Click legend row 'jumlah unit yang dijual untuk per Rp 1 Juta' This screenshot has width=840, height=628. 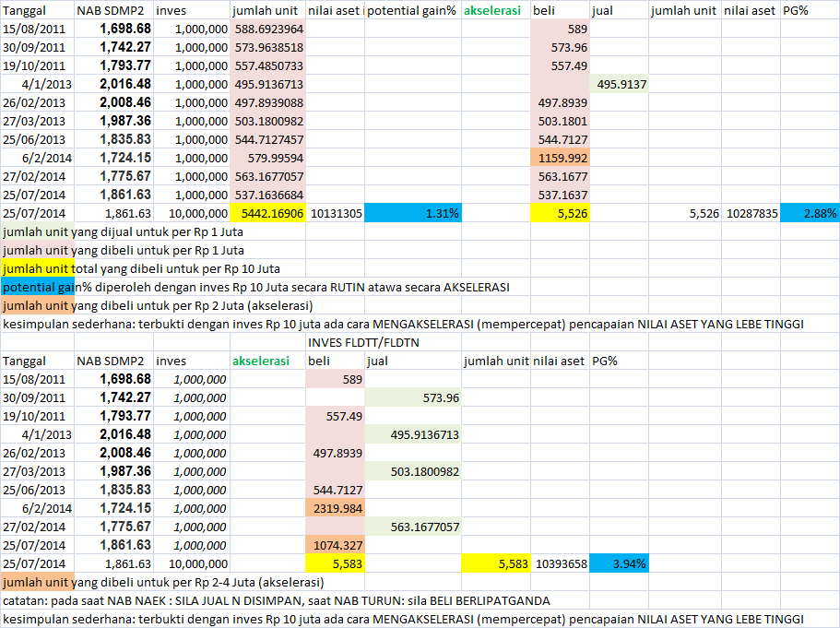(124, 232)
